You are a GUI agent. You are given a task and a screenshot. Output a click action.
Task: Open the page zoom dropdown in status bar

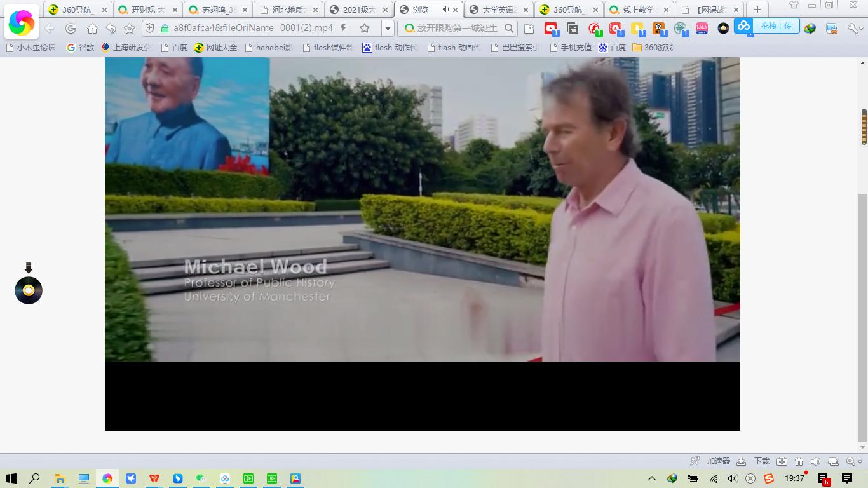click(854, 461)
